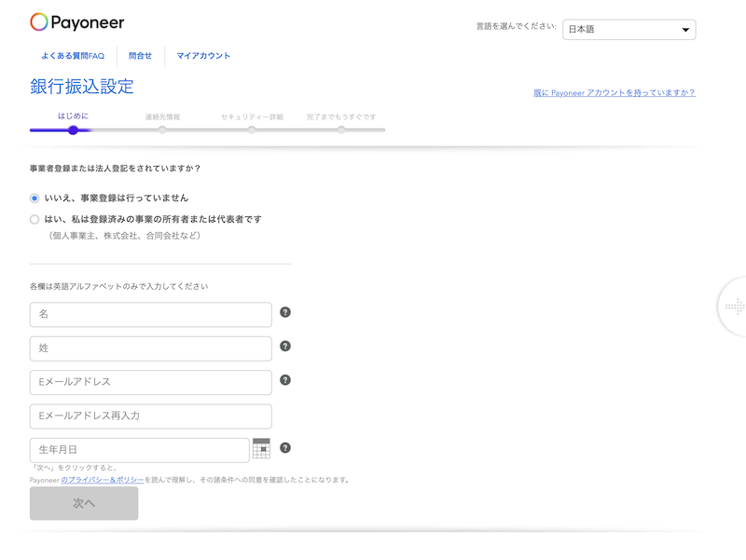Click the Payoneer logo

[x=77, y=22]
